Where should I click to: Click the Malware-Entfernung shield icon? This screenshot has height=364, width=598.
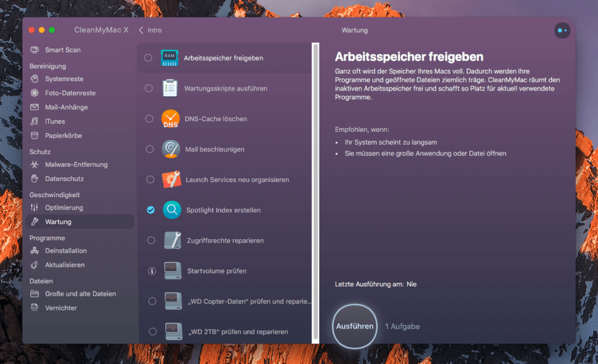pyautogui.click(x=35, y=164)
